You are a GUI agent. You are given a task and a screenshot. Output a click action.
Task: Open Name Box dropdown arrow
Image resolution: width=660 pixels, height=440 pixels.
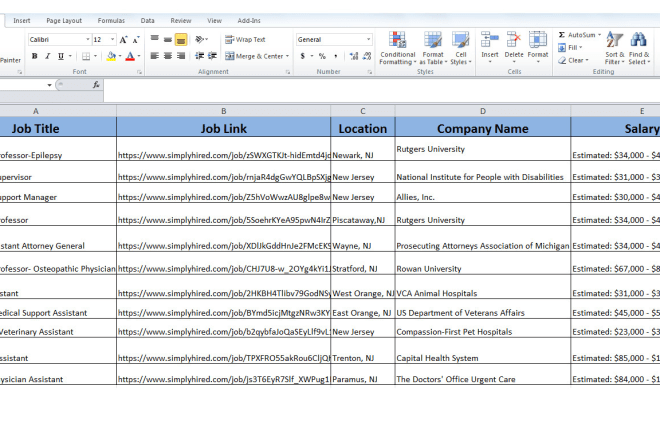[x=49, y=85]
